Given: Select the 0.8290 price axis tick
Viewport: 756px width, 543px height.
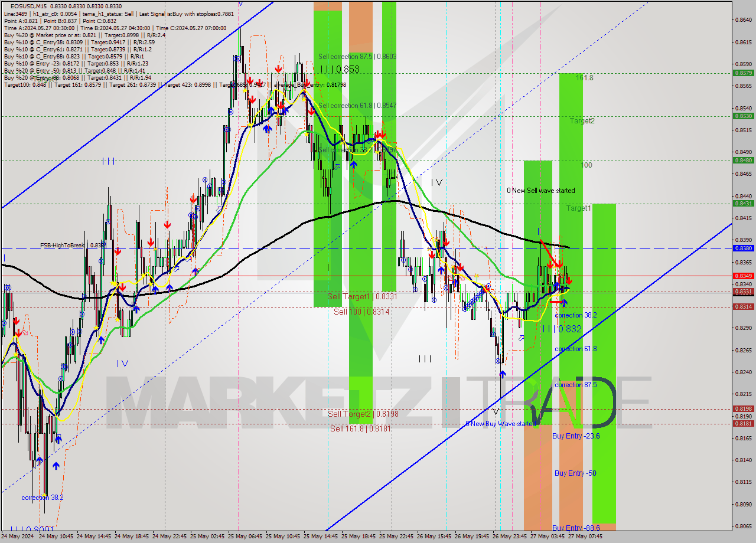Looking at the screenshot, I should pyautogui.click(x=743, y=328).
